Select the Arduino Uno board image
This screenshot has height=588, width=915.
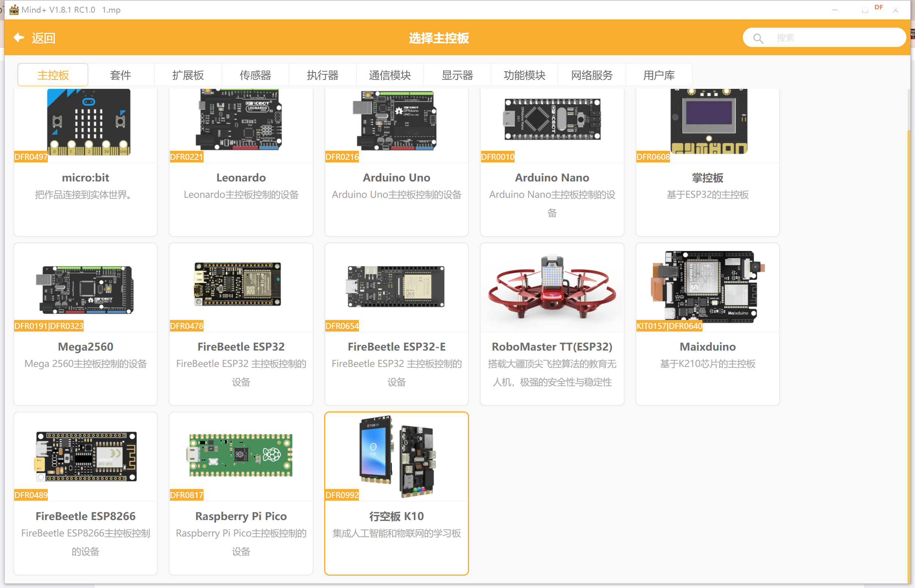click(395, 120)
